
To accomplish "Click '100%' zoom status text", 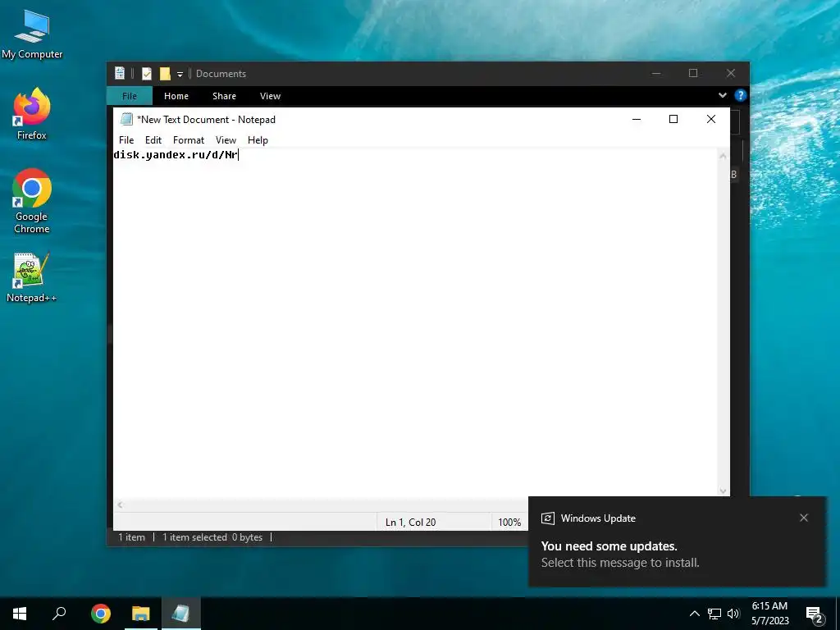I will pyautogui.click(x=509, y=523).
